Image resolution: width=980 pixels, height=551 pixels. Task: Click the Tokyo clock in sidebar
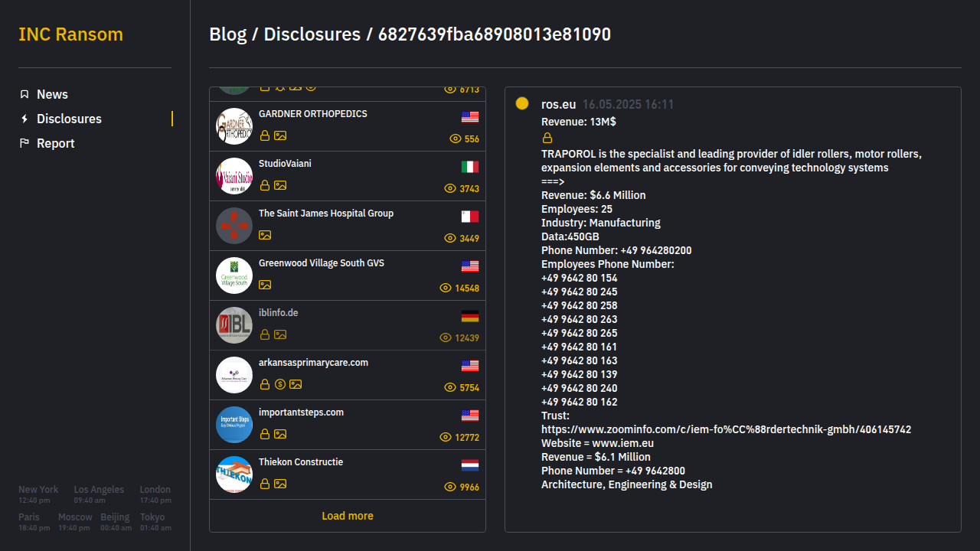(155, 522)
